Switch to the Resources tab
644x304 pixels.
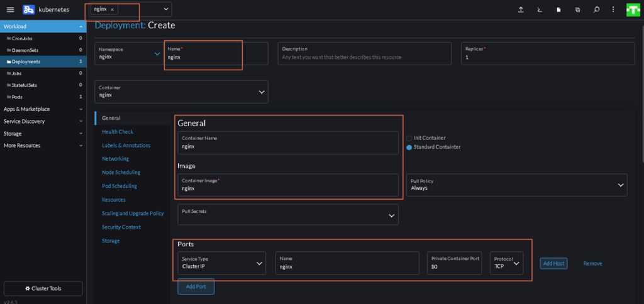114,200
